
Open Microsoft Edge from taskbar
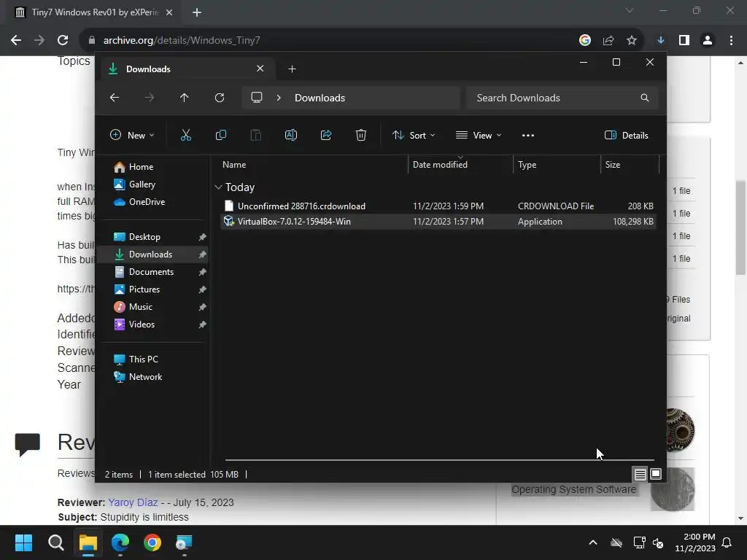[x=120, y=542]
